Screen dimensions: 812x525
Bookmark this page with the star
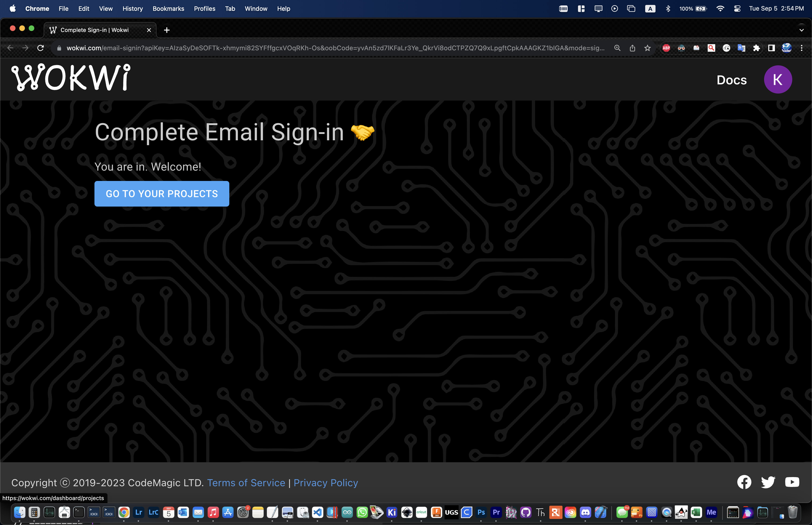point(648,48)
